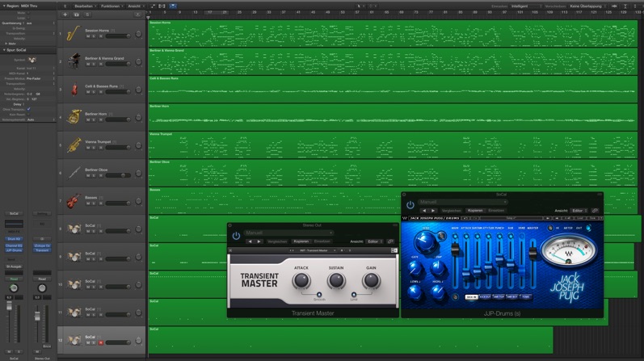This screenshot has height=361, width=644.
Task: Click the Attack knob in Transient Master
Action: (x=301, y=280)
